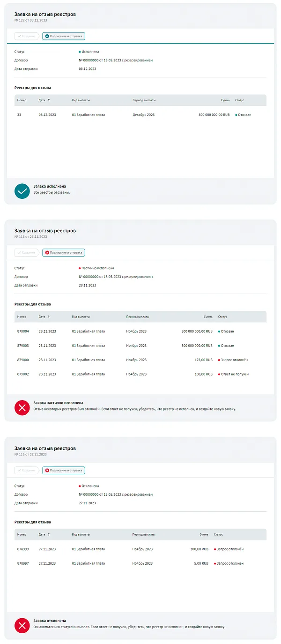Click '100,00 RUB' amount in row 879002
The width and height of the screenshot is (281, 644).
[203, 374]
